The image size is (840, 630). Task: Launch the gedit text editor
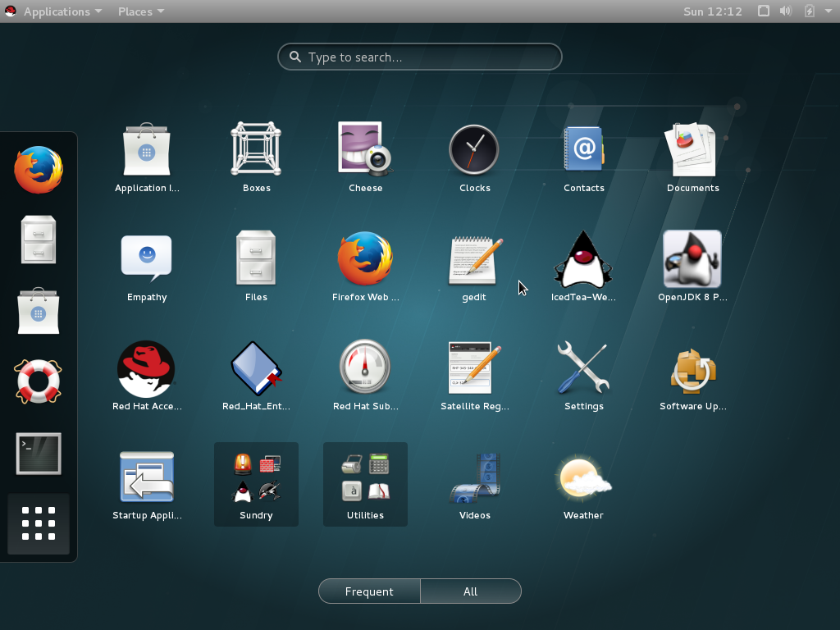pos(474,258)
